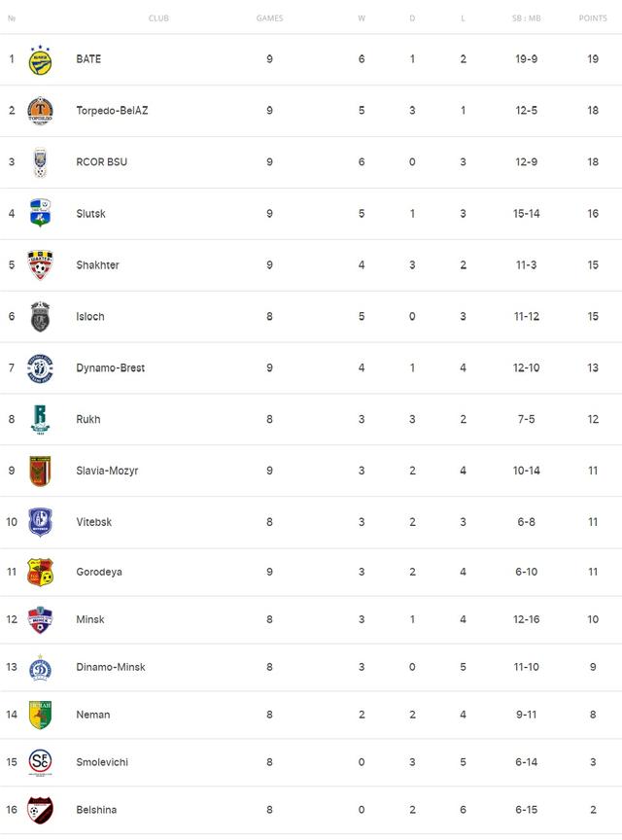
Task: Click the BATE club crest icon
Action: (x=40, y=59)
